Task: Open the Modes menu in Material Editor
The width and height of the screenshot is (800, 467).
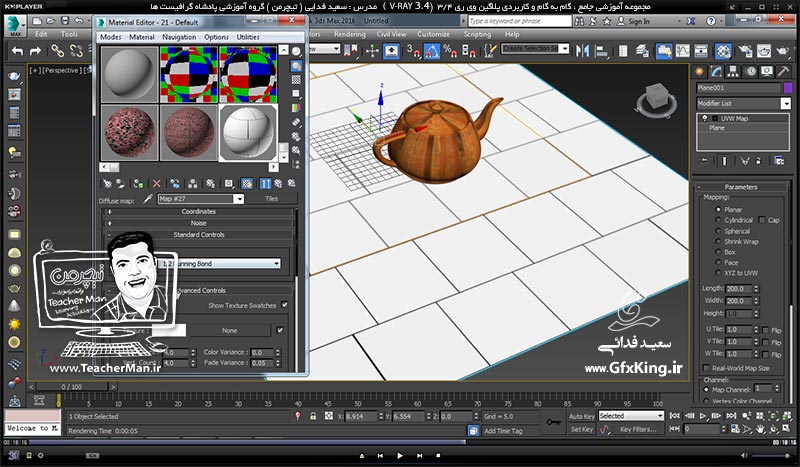Action: 111,37
